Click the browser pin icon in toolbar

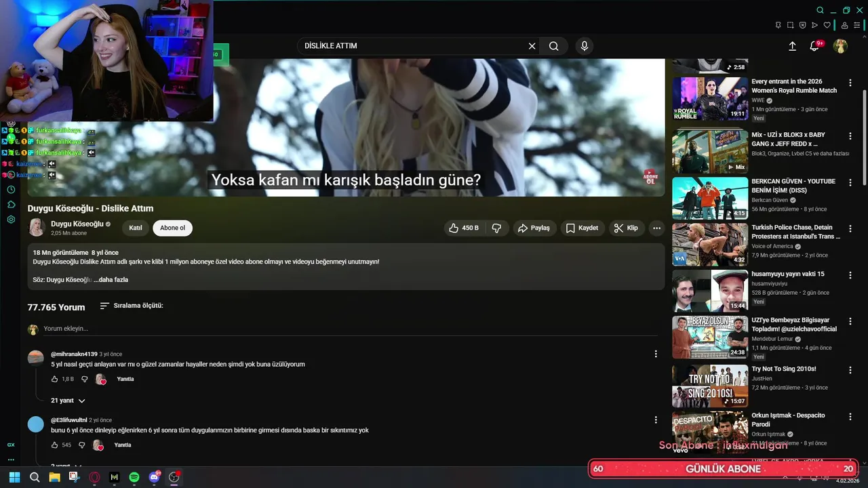click(778, 25)
